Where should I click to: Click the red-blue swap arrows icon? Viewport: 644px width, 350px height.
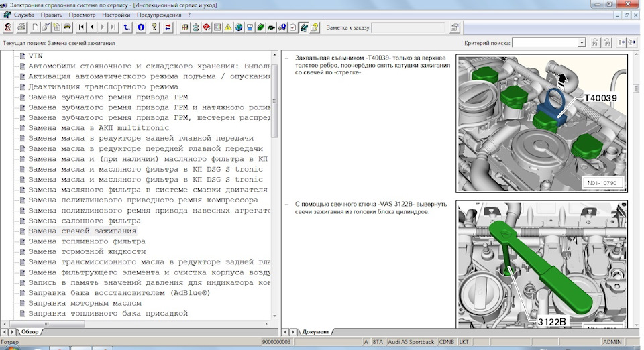point(168,27)
